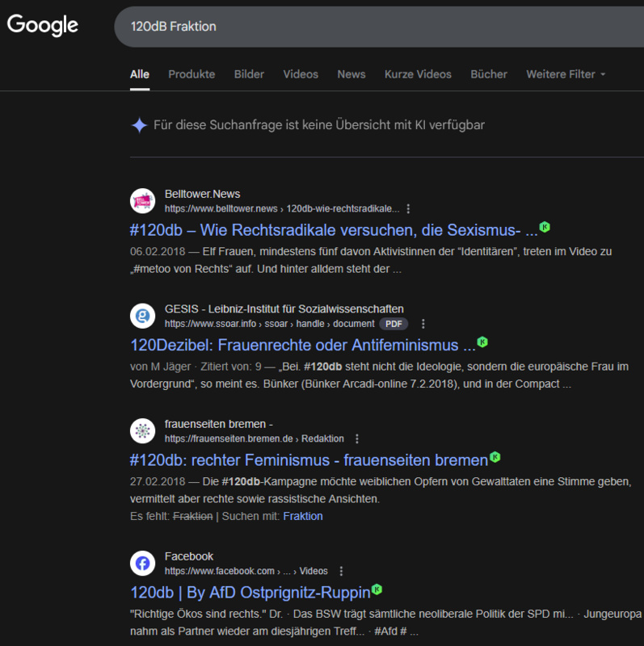Open the GESIS result options menu
The width and height of the screenshot is (644, 646).
pyautogui.click(x=423, y=324)
